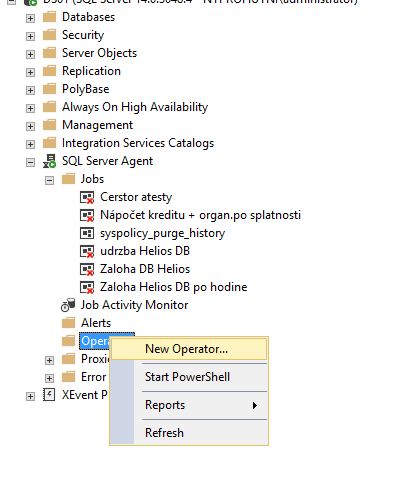This screenshot has height=482, width=406.
Task: Expand the Replication node
Action: tap(30, 72)
